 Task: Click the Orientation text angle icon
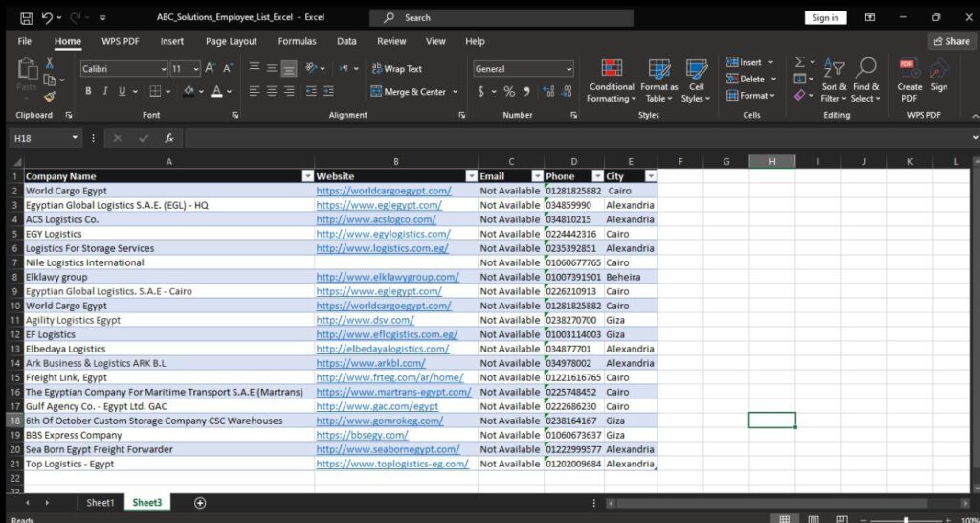(x=311, y=68)
